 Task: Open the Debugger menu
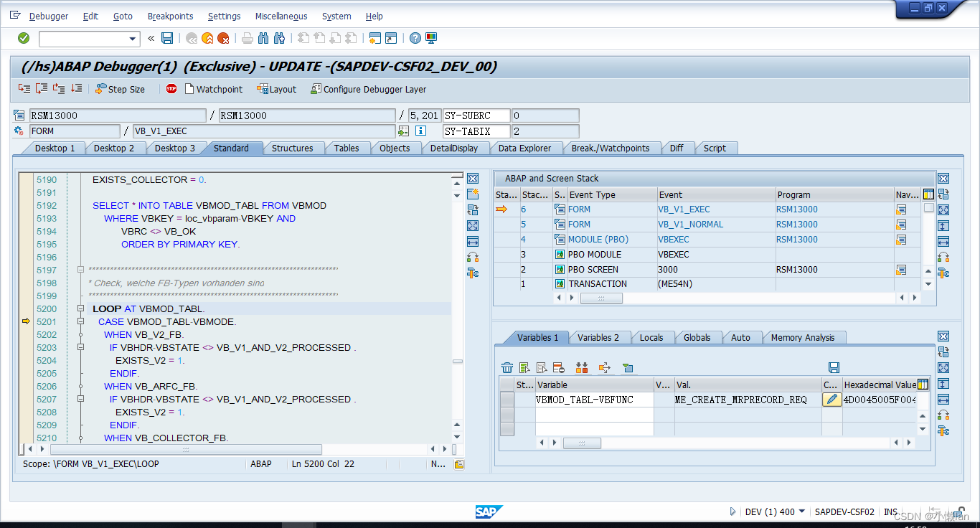(x=48, y=16)
